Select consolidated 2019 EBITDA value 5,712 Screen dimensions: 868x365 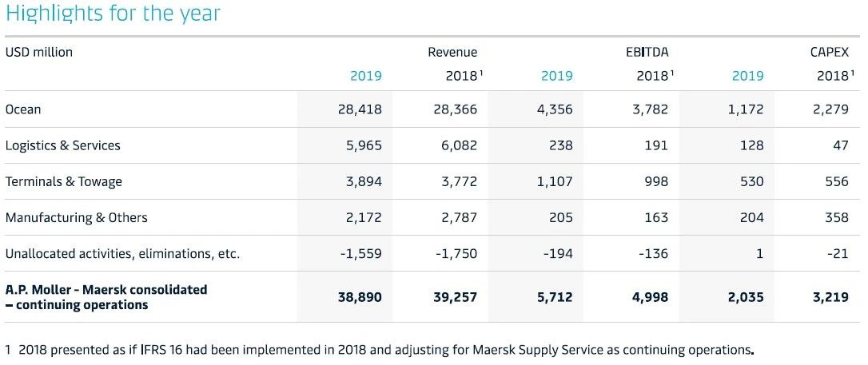click(555, 298)
